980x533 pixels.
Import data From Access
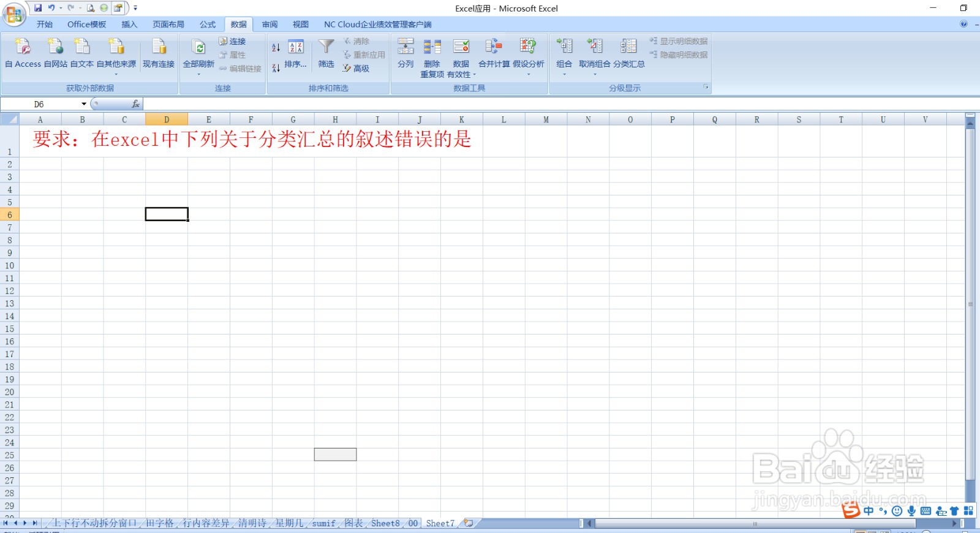point(23,53)
